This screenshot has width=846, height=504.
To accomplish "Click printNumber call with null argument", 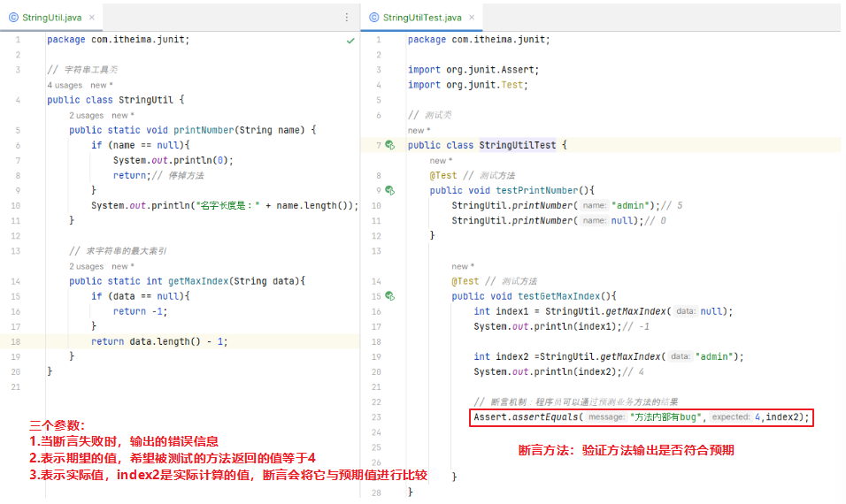I will tap(548, 220).
